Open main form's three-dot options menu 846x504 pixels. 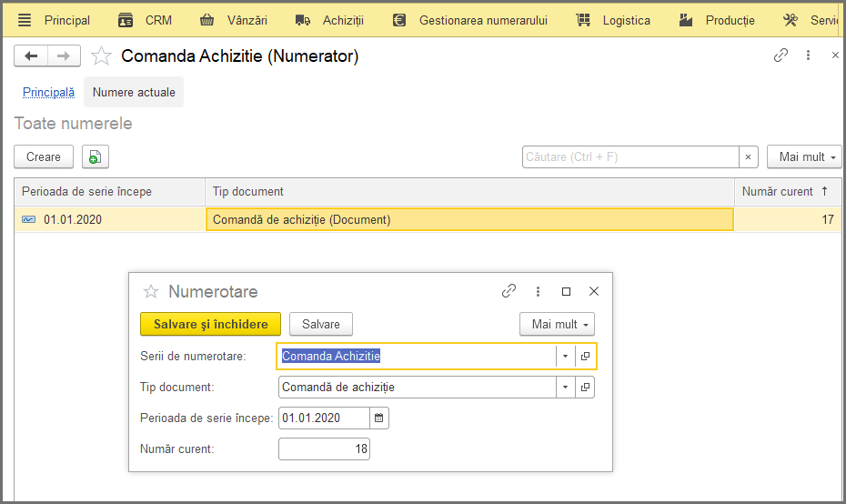pyautogui.click(x=808, y=55)
